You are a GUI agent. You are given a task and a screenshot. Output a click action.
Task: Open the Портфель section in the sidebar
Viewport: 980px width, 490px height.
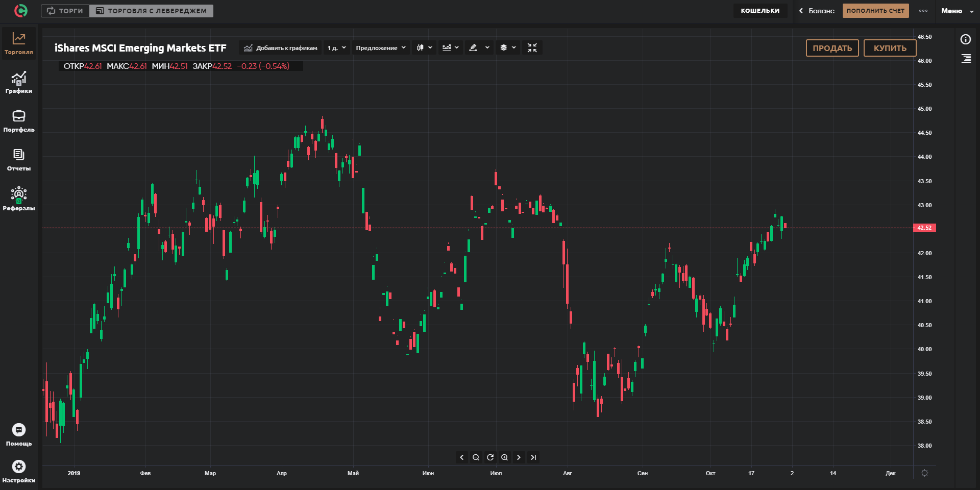tap(19, 121)
